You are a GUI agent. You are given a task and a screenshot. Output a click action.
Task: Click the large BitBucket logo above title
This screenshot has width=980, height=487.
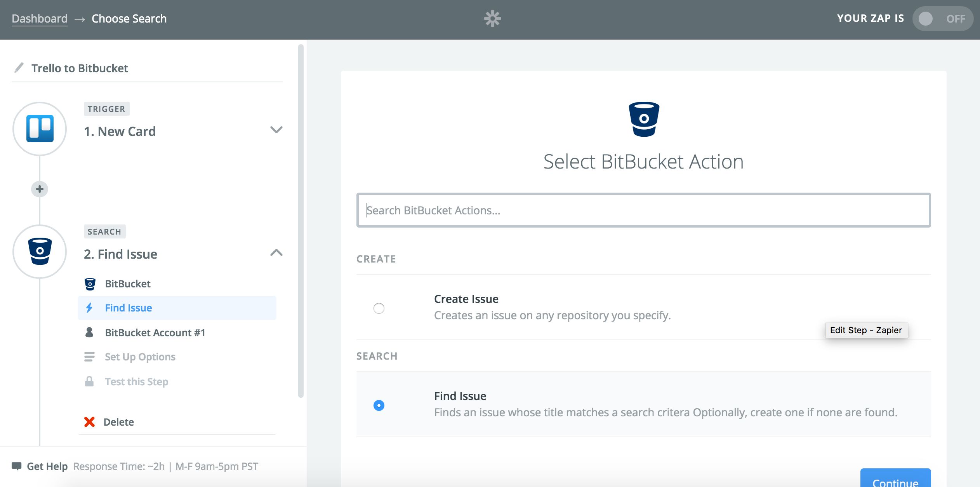[x=644, y=119]
